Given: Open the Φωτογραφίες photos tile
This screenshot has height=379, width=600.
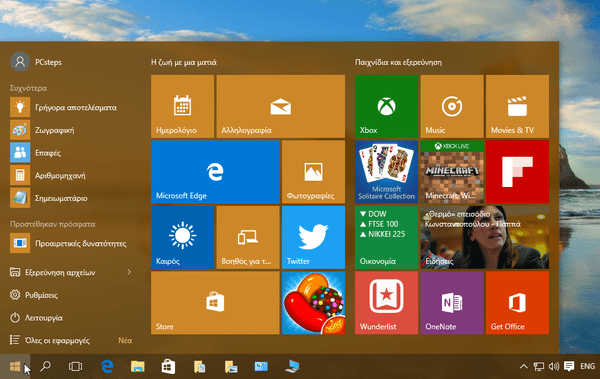Looking at the screenshot, I should [x=313, y=172].
